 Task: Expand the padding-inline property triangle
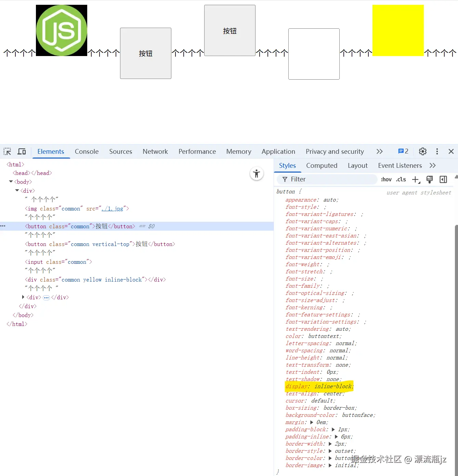(336, 437)
